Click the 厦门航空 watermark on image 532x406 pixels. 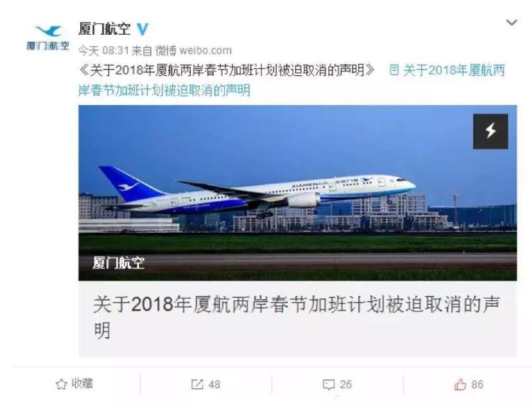point(118,263)
